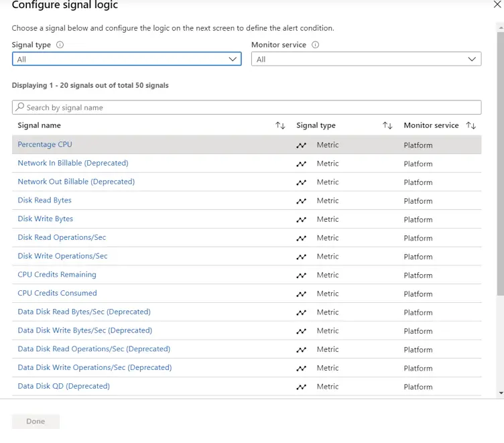Sort by Signal name arrows icon
Viewport: 504px width, 443px height.
(x=280, y=126)
